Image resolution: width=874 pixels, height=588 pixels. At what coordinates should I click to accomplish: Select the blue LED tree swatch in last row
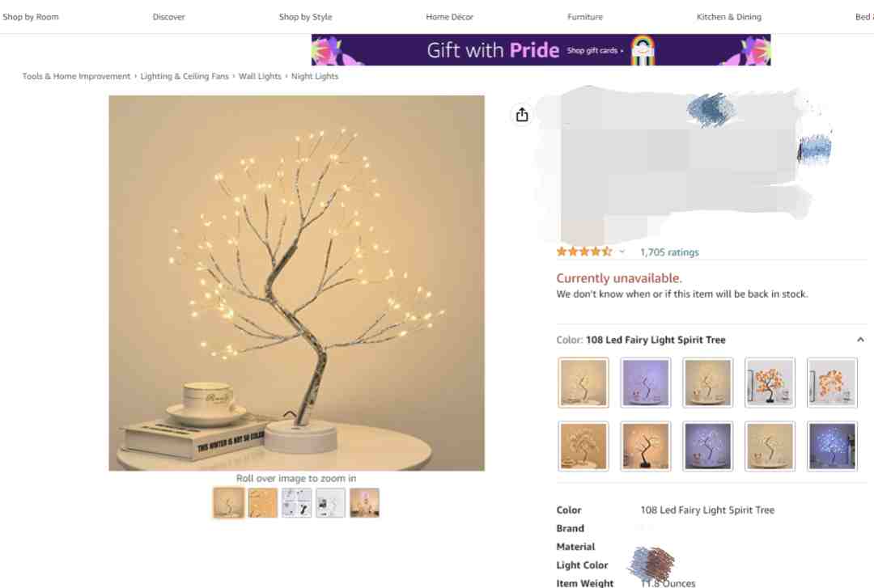point(832,446)
